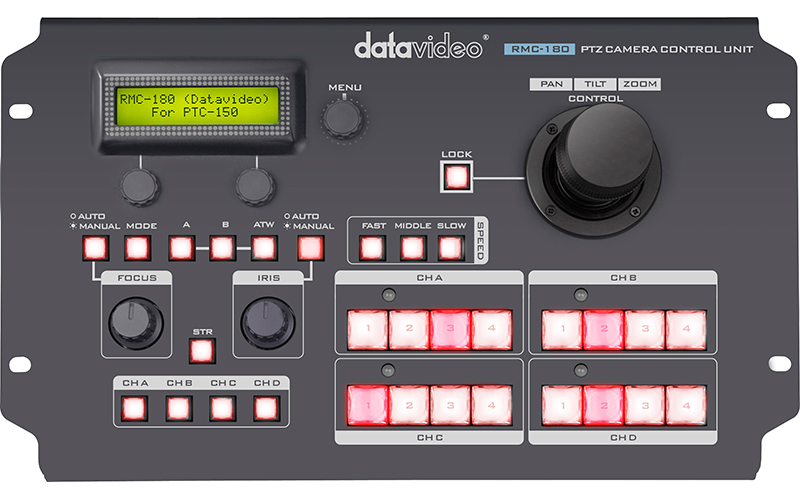Screen dimensions: 800x500
Task: Select white balance button B
Action: (x=222, y=248)
